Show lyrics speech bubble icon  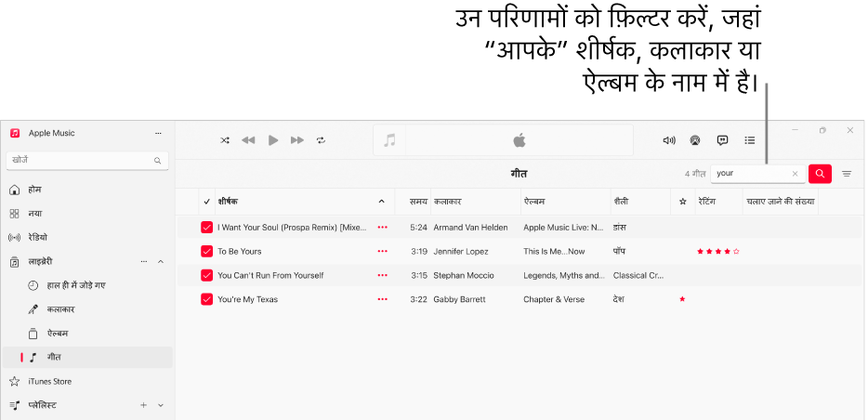point(722,140)
